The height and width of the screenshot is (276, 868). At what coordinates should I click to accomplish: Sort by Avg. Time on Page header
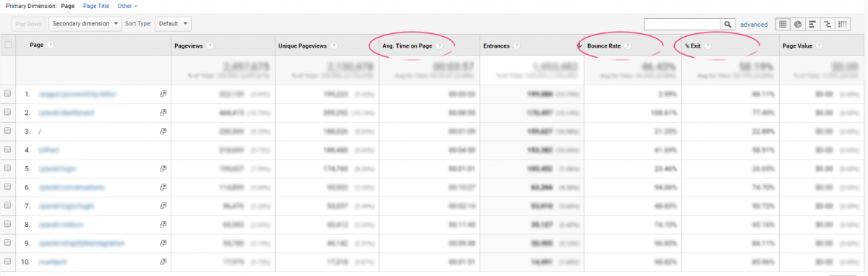[407, 46]
